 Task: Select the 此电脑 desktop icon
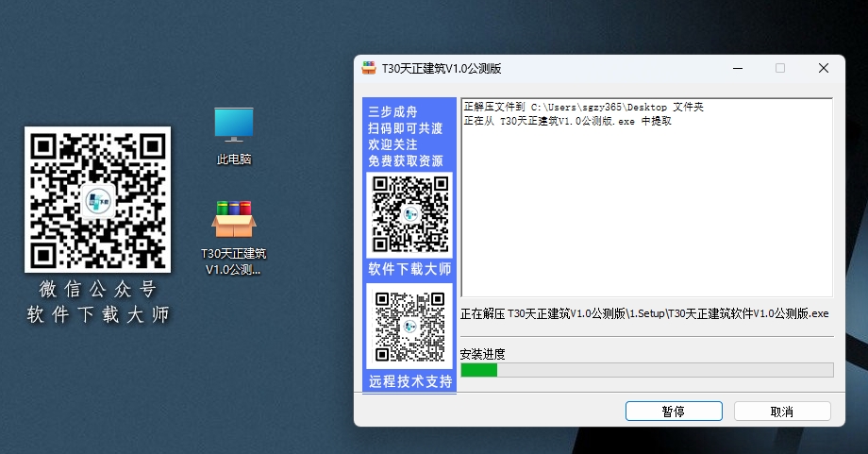(x=234, y=136)
